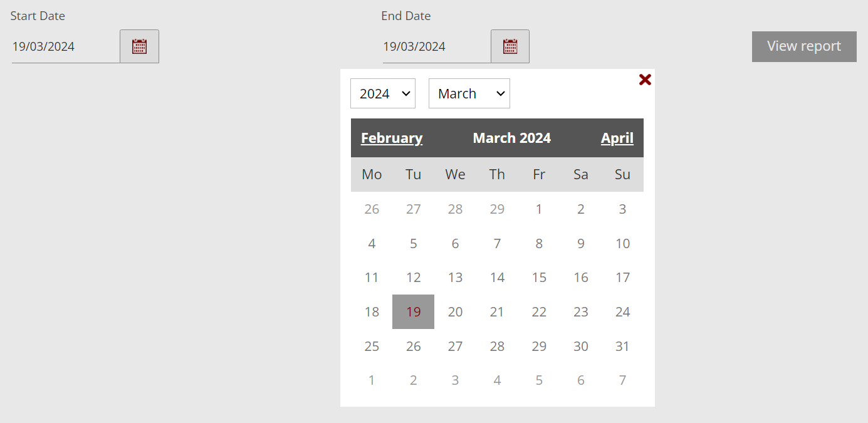Focus the End Date text field
Image resolution: width=868 pixels, height=423 pixels.
pos(436,46)
